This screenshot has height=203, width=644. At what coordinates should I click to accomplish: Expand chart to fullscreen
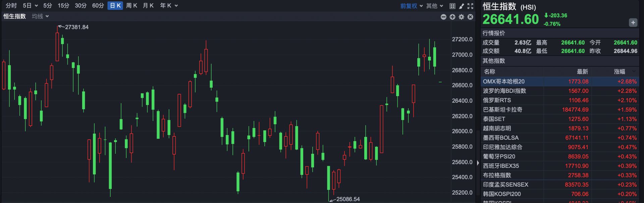click(x=470, y=6)
